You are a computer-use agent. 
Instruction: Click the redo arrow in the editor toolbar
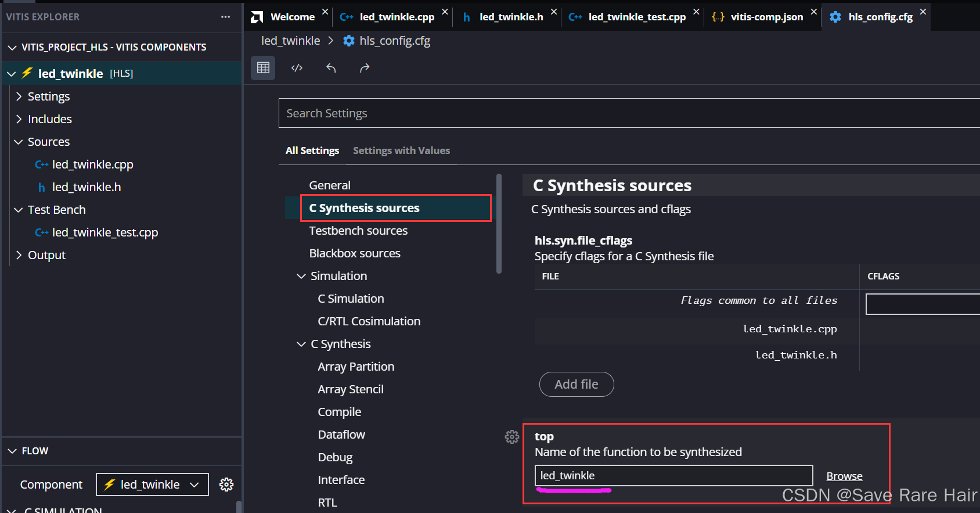tap(365, 68)
